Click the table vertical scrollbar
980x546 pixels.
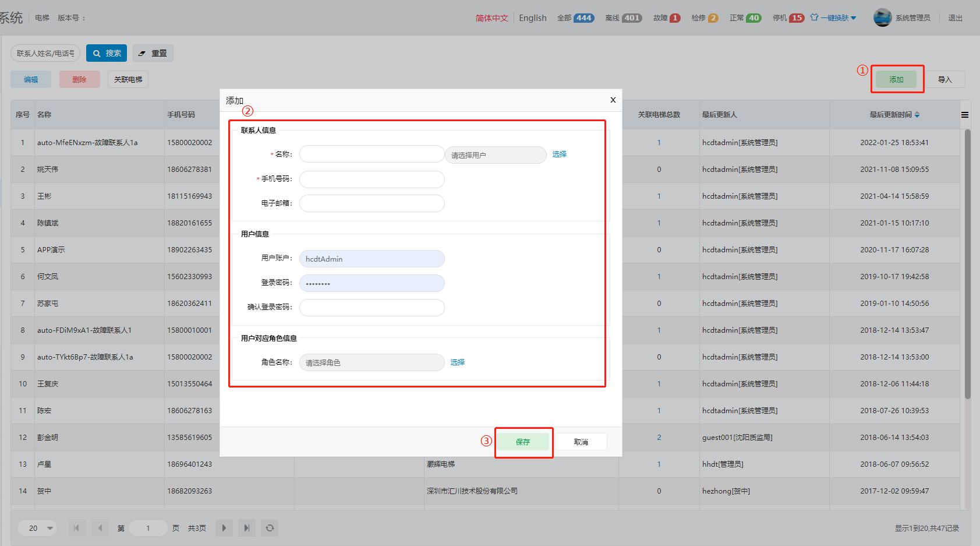968,264
